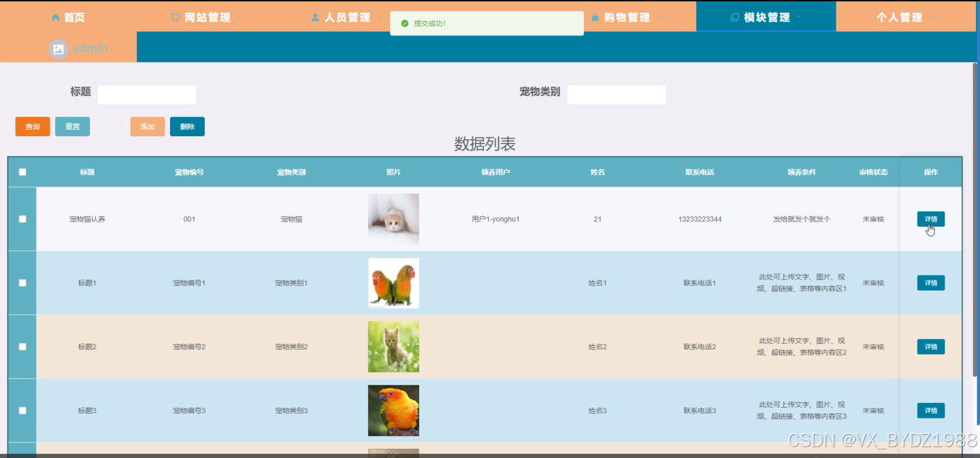Click the 宠物类别3 cell
Screen dimensions: 980x458
pos(291,410)
